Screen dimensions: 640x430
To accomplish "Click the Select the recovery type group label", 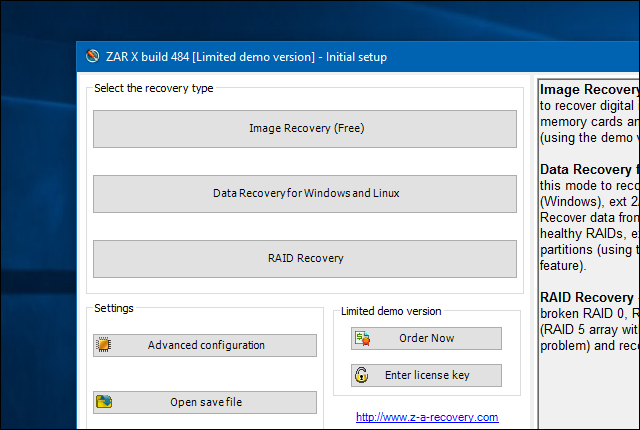I will [153, 88].
